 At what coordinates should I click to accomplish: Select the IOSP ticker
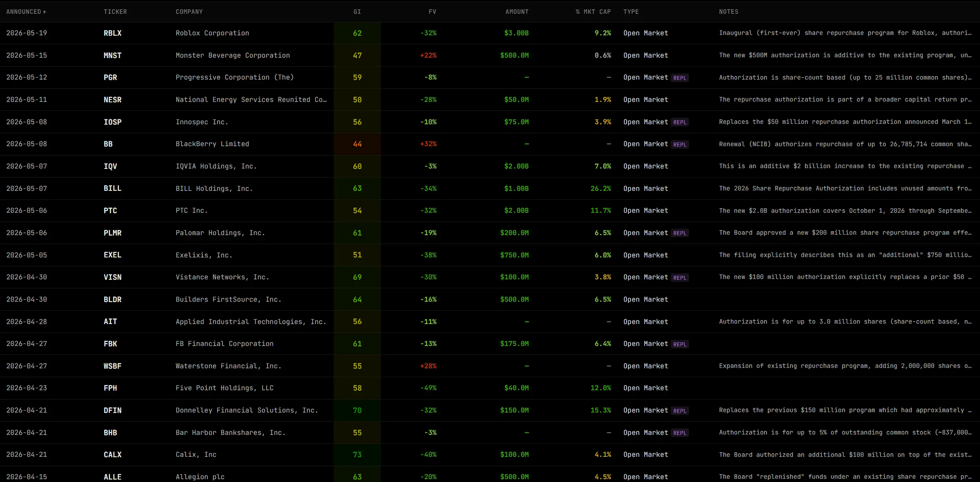(x=112, y=122)
